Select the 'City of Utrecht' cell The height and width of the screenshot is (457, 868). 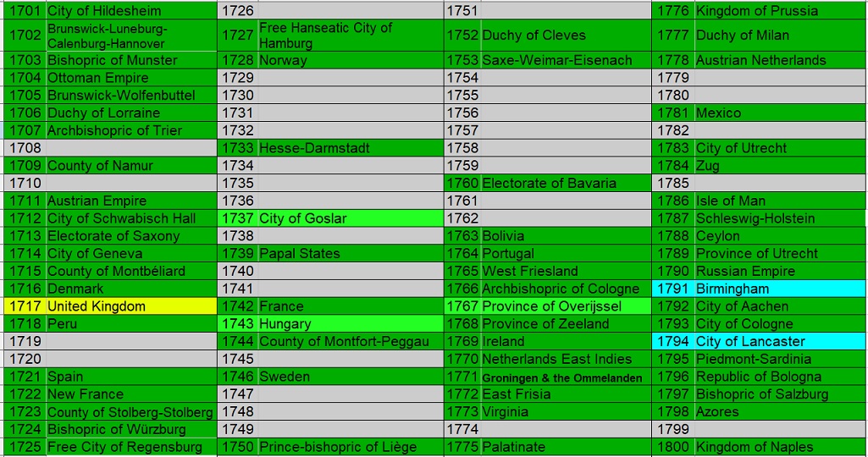pyautogui.click(x=781, y=148)
